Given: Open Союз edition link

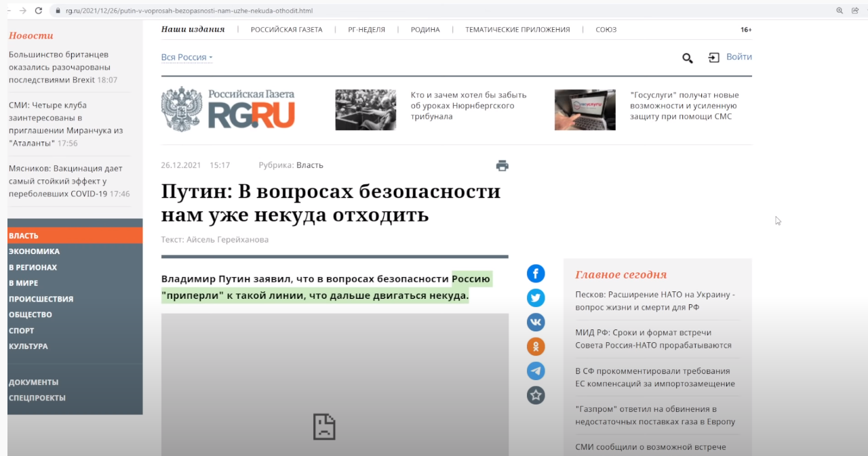Looking at the screenshot, I should 606,30.
